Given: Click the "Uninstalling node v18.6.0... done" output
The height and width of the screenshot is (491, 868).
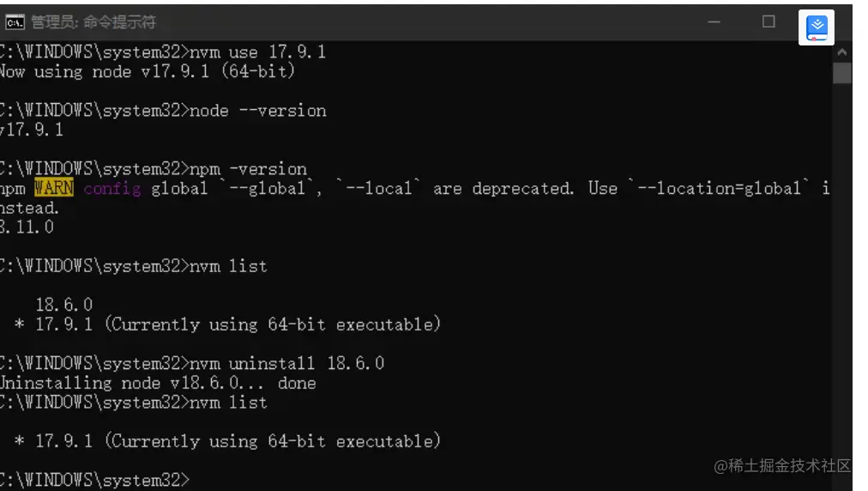Looking at the screenshot, I should pyautogui.click(x=157, y=383).
